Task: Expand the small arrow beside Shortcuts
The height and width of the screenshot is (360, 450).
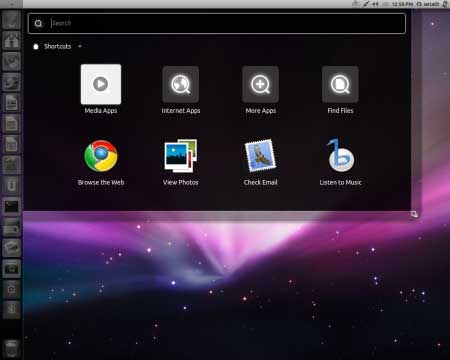Action: click(x=80, y=46)
